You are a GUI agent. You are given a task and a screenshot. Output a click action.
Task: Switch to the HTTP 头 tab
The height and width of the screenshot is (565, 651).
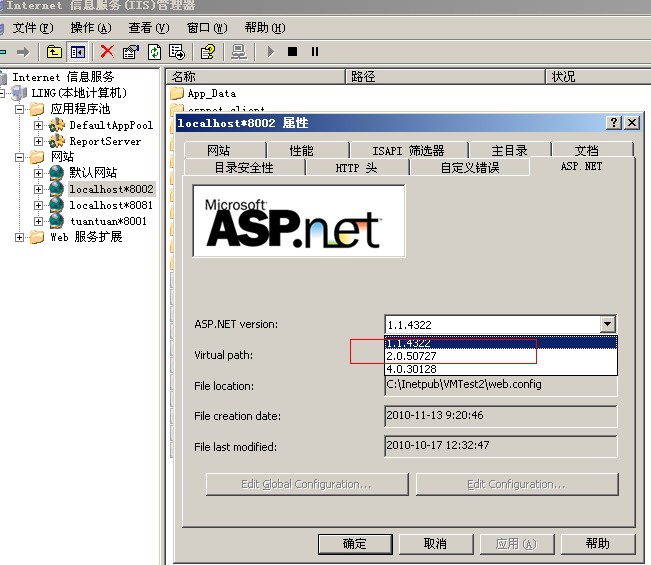357,167
